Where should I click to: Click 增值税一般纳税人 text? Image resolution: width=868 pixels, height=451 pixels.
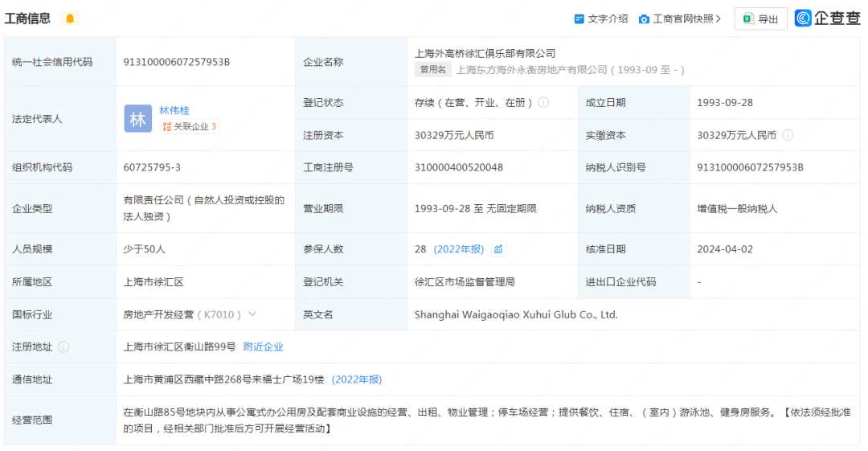pyautogui.click(x=737, y=209)
